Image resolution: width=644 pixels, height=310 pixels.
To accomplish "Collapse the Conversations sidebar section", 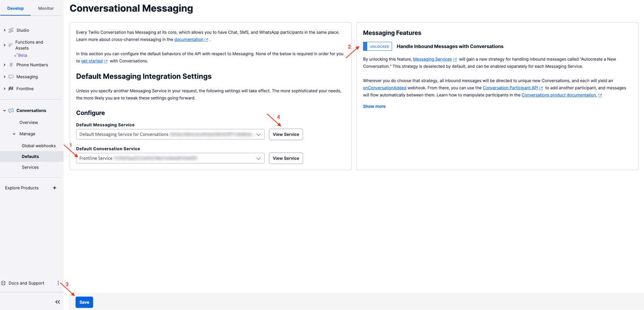I will 4,110.
